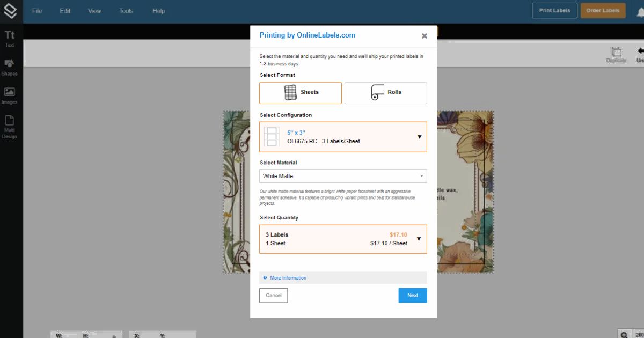Click the Next button
This screenshot has height=338, width=644.
point(413,296)
